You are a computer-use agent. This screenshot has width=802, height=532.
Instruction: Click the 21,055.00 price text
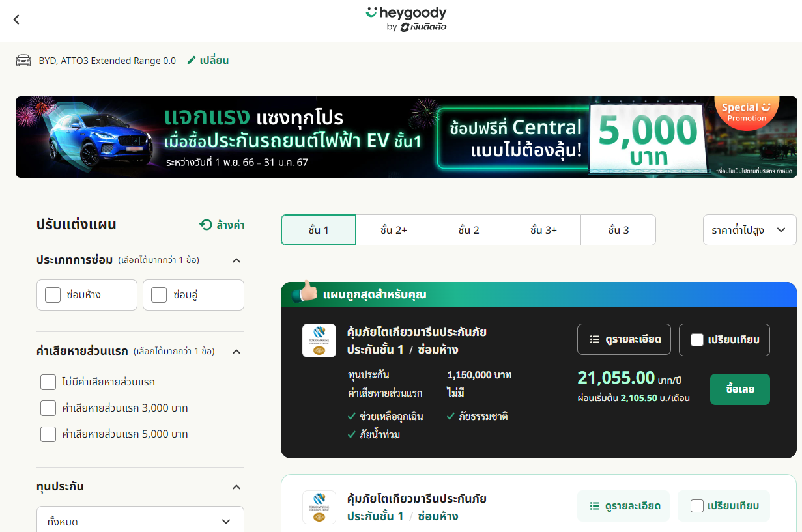(x=616, y=378)
